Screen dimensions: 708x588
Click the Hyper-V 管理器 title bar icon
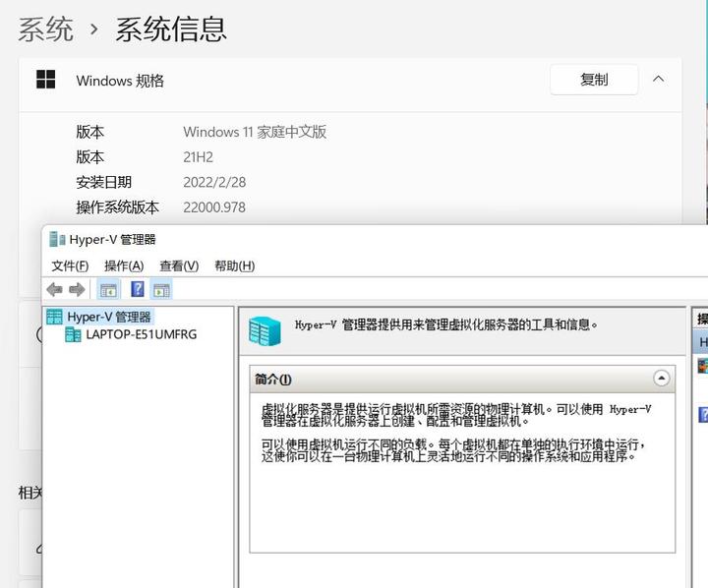coord(57,239)
